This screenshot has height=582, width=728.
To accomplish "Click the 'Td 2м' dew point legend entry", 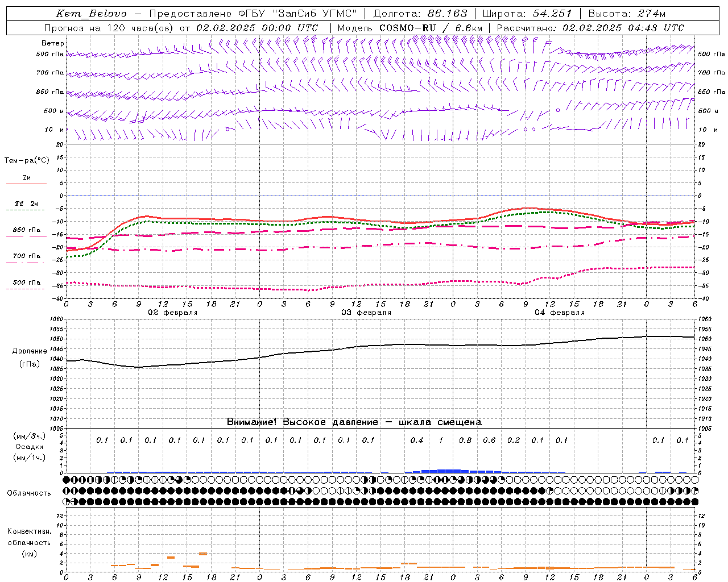I will 27,203.
